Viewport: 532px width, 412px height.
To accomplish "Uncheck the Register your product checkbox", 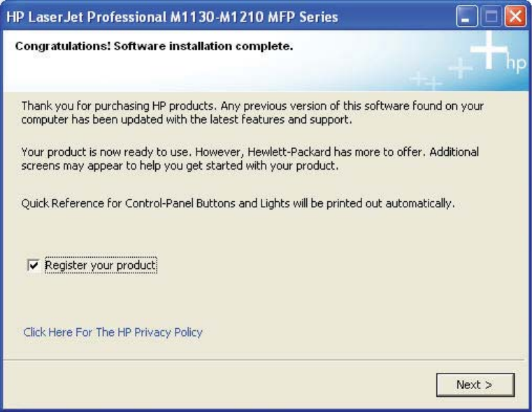I will [33, 265].
